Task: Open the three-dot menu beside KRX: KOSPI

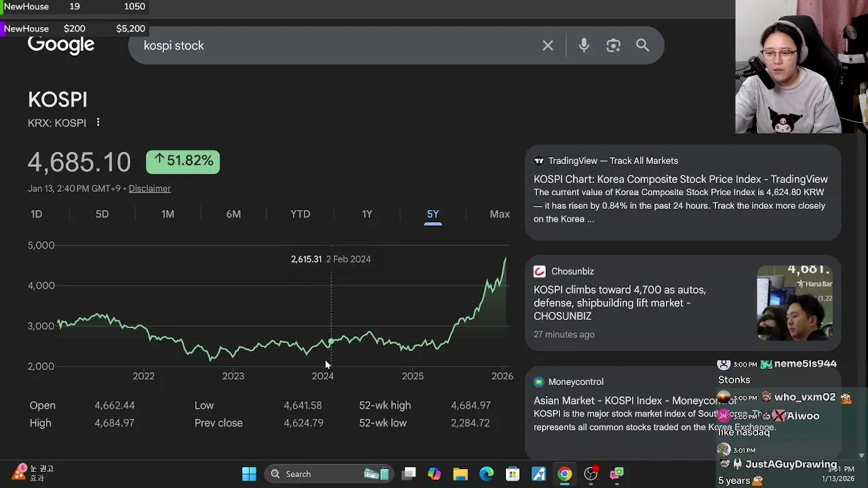Action: 98,123
